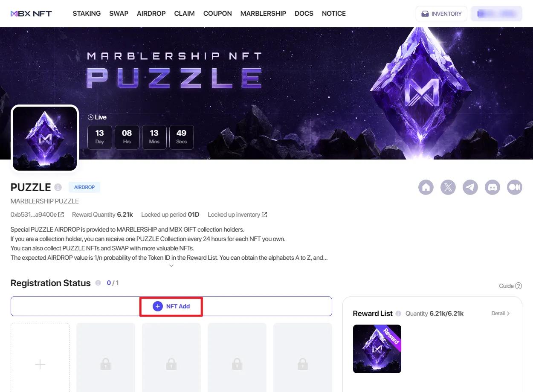
Task: Click the NFT Add button
Action: coord(171,306)
